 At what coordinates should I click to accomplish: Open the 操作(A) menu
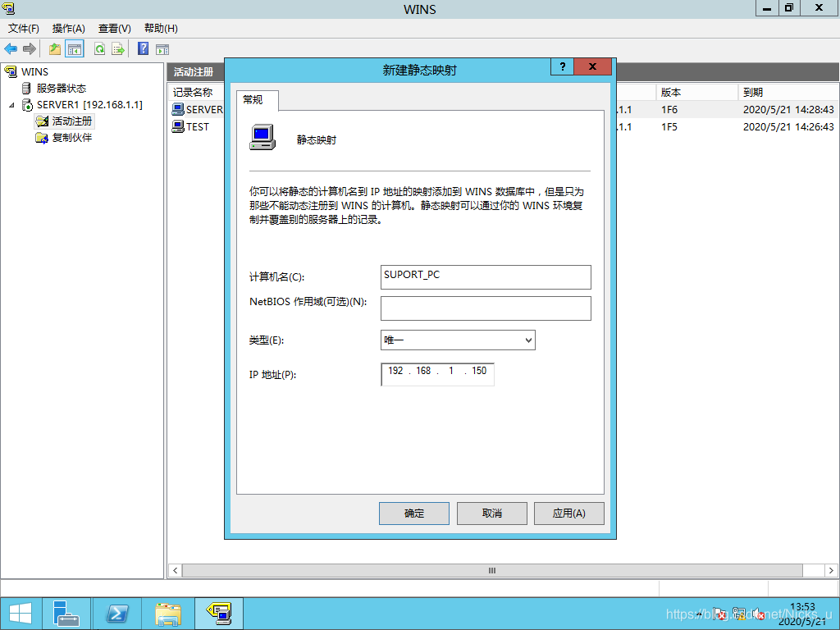[x=69, y=29]
